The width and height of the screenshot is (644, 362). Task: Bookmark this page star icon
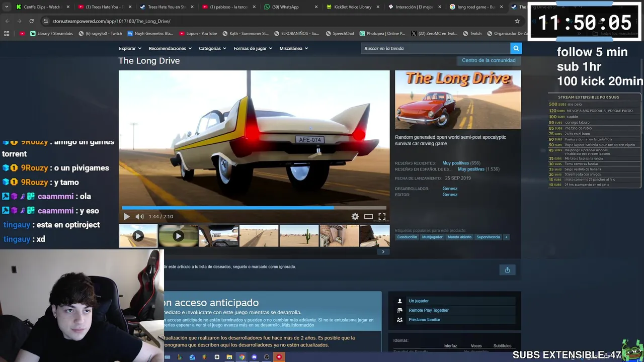pos(517,21)
